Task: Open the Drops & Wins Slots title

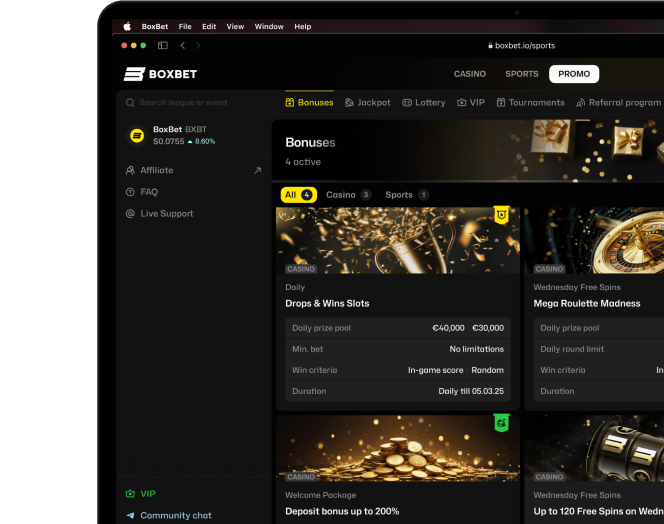Action: (327, 303)
